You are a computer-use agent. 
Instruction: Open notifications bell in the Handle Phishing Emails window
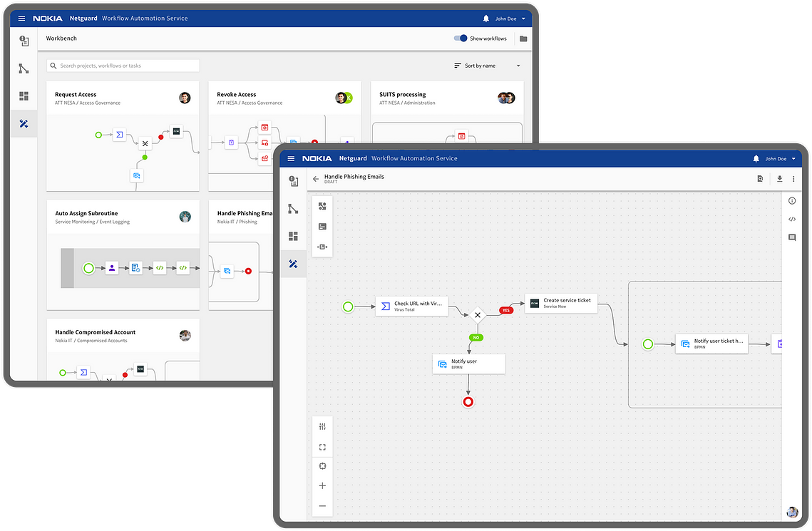point(756,158)
